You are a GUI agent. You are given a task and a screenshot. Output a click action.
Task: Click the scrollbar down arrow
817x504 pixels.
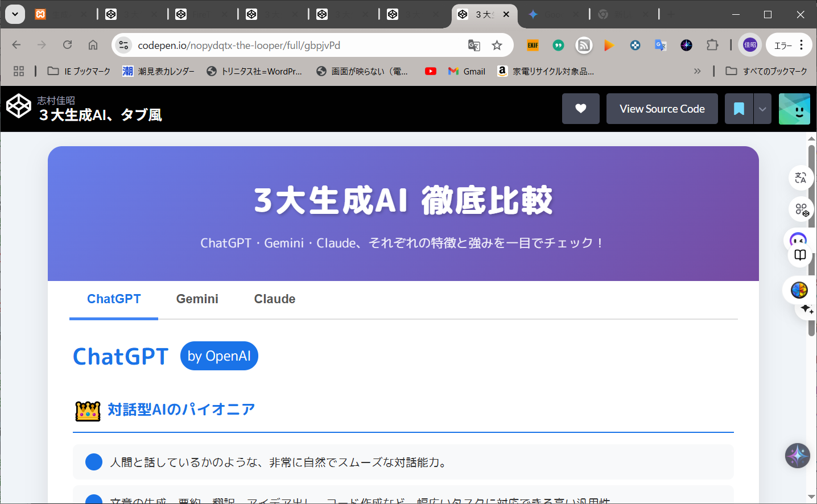click(811, 497)
